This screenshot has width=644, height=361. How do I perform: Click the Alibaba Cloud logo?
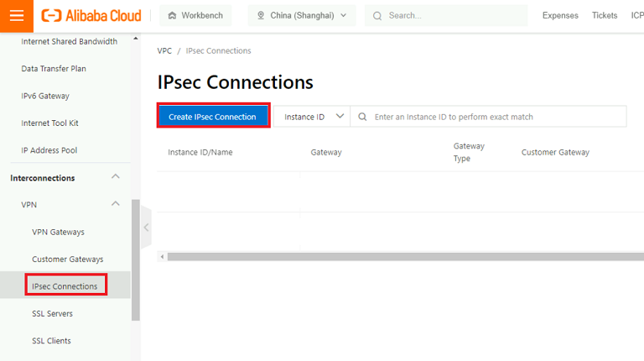point(91,15)
